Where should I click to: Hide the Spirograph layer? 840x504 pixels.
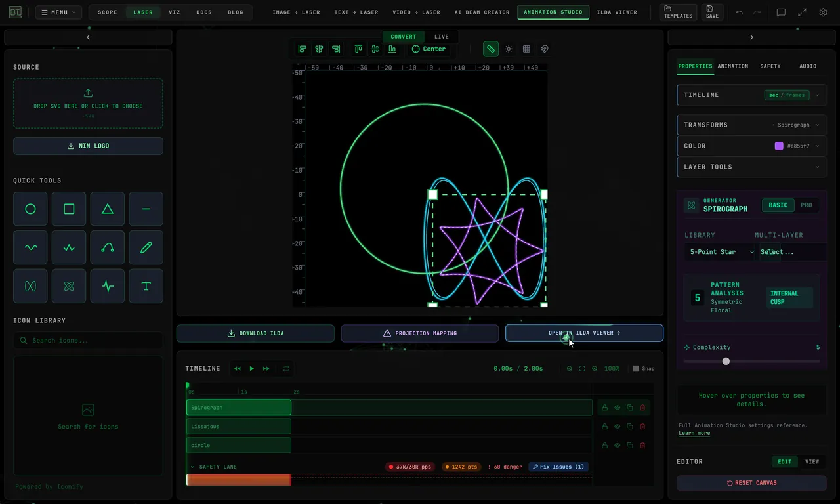click(x=618, y=408)
